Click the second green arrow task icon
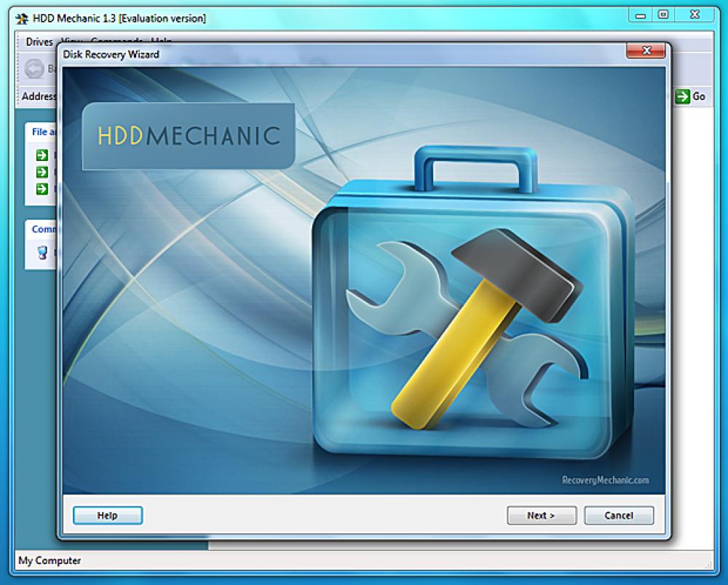The height and width of the screenshot is (585, 728). pos(41,173)
